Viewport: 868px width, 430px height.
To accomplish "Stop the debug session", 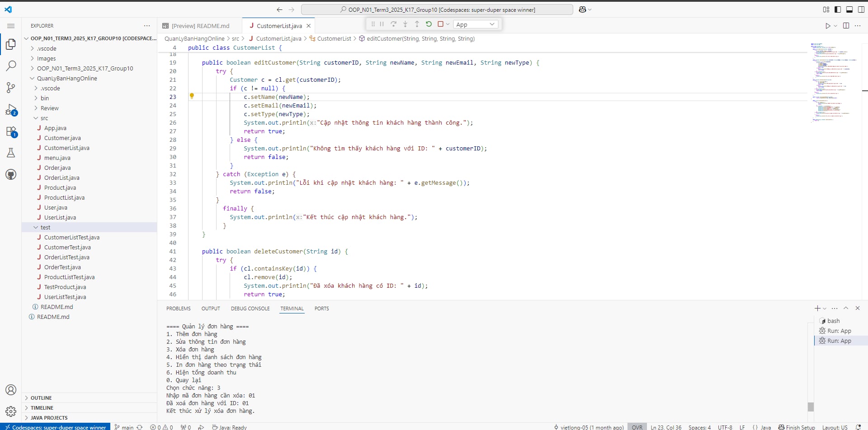I will click(x=440, y=24).
